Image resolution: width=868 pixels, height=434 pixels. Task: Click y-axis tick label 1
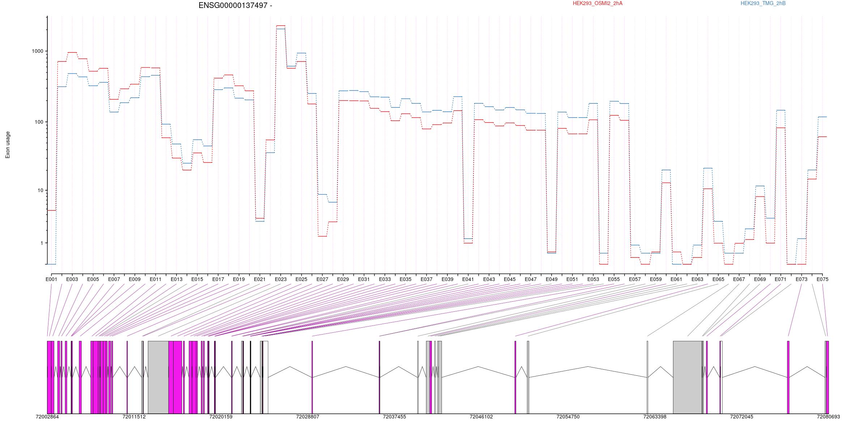click(x=42, y=243)
